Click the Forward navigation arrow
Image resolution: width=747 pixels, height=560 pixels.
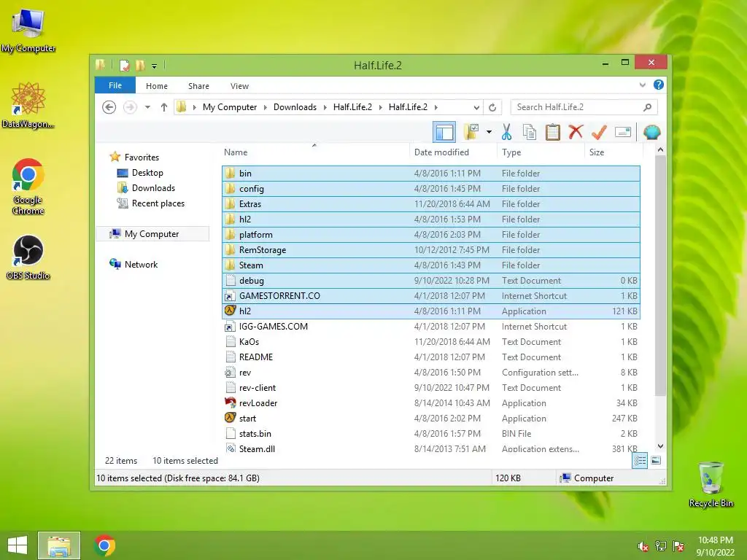click(x=130, y=107)
